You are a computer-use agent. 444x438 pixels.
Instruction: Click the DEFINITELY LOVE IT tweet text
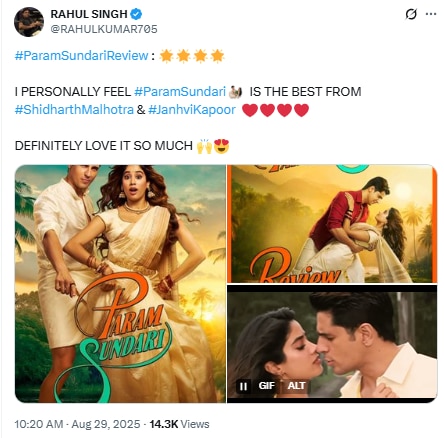[104, 146]
